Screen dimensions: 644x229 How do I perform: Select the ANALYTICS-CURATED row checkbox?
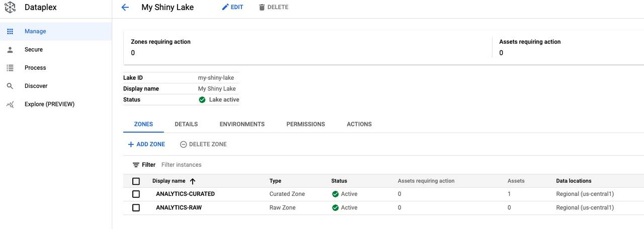click(136, 194)
